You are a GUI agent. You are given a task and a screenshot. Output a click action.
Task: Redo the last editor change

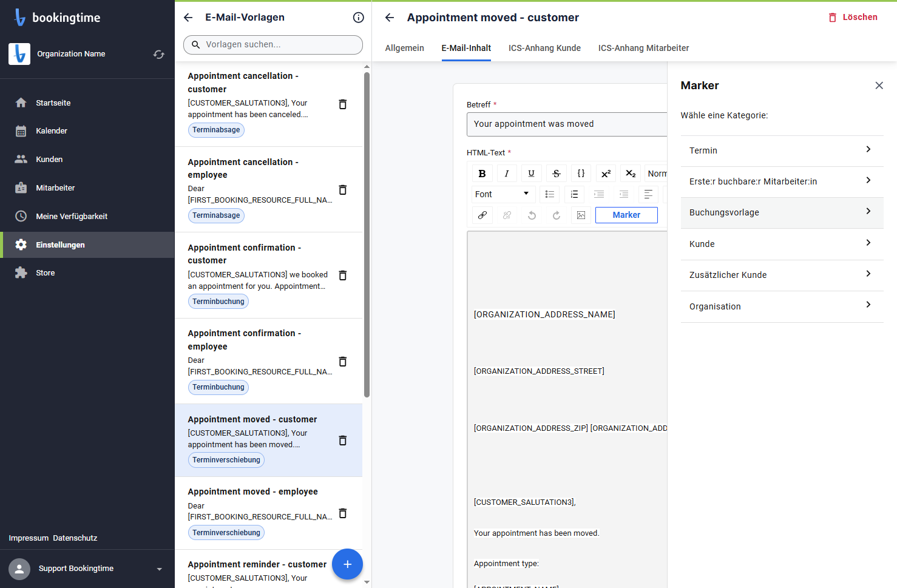pos(557,215)
